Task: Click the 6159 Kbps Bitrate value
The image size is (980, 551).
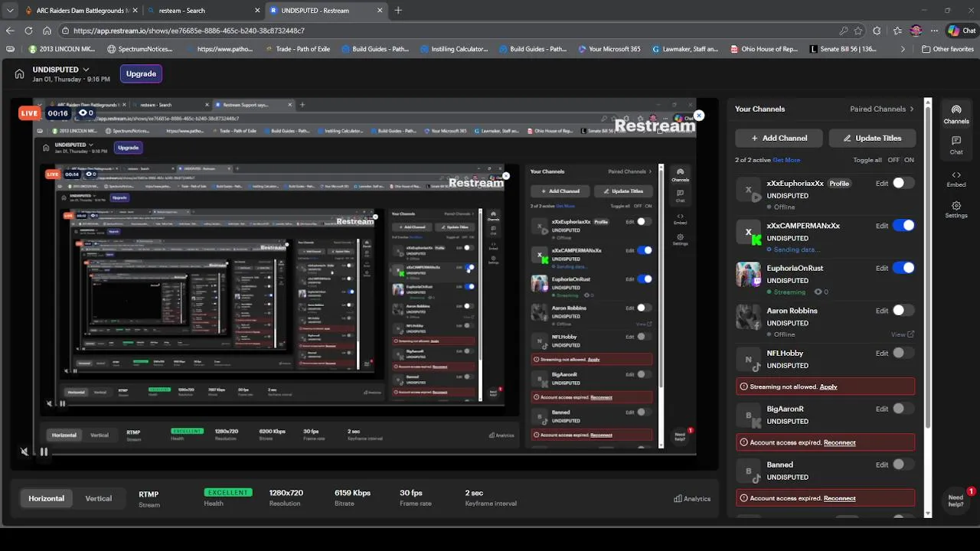Action: pos(352,493)
